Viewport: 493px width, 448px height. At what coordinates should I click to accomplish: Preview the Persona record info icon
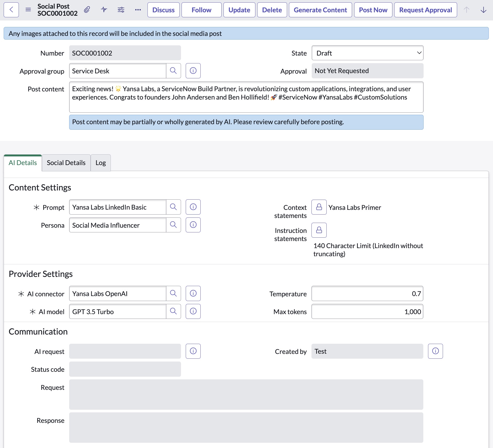pos(193,225)
